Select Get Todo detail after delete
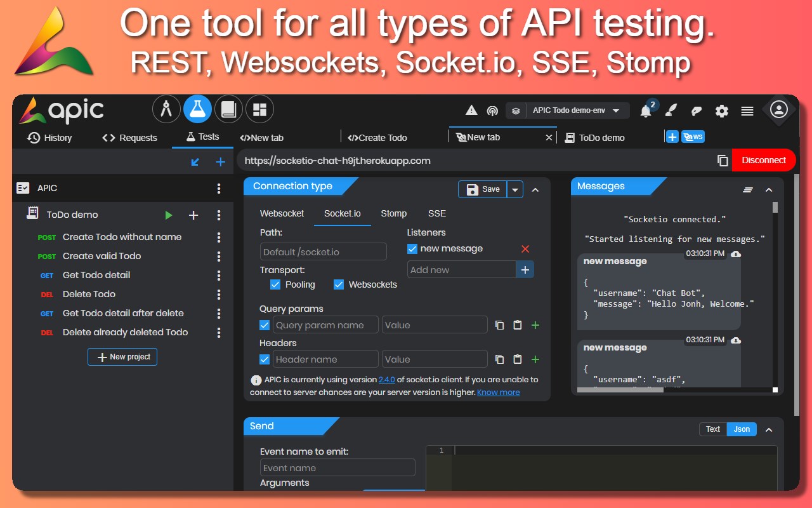Image resolution: width=812 pixels, height=508 pixels. click(x=123, y=313)
